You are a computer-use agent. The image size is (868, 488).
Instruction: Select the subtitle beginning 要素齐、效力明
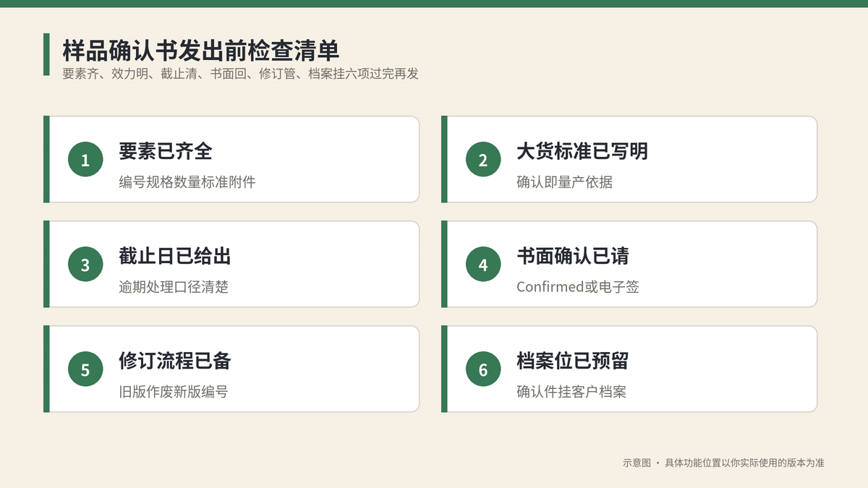[240, 74]
